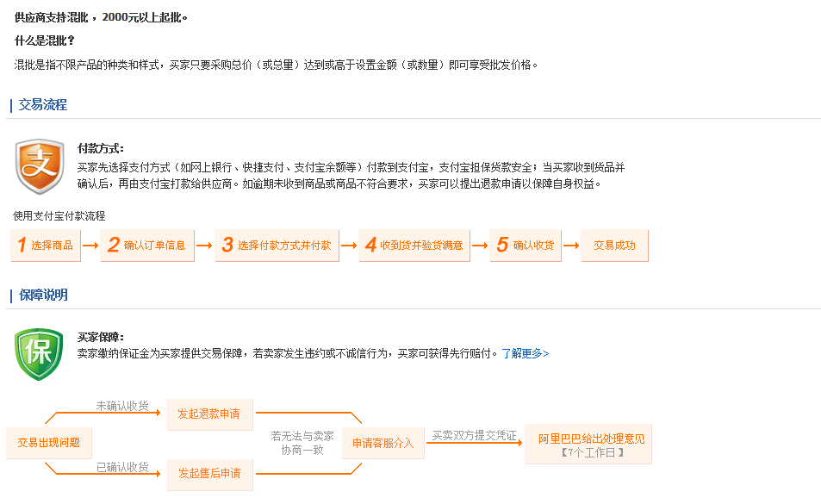Click the 付款方式 bold label
The image size is (821, 504).
pos(100,148)
